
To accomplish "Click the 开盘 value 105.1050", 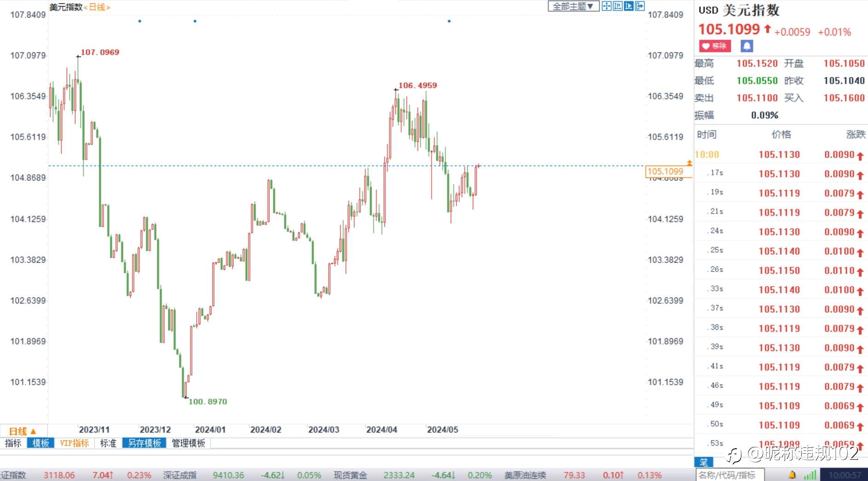I will [x=844, y=64].
